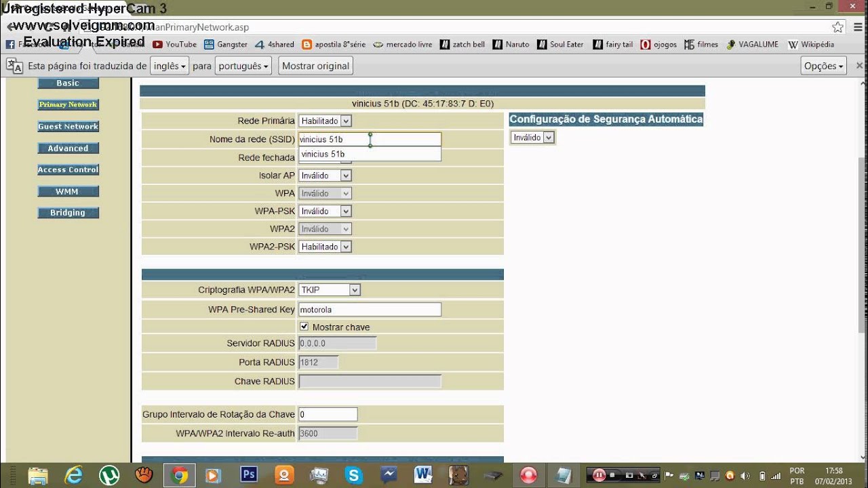
Task: Click the Grupo Intervalo de Rotação da Chave field
Action: (328, 414)
